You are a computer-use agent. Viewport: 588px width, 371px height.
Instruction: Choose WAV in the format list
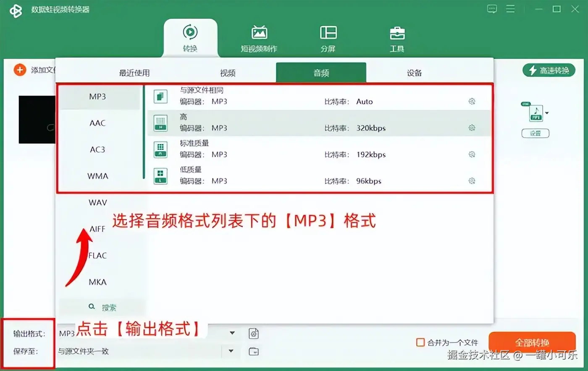coord(97,202)
